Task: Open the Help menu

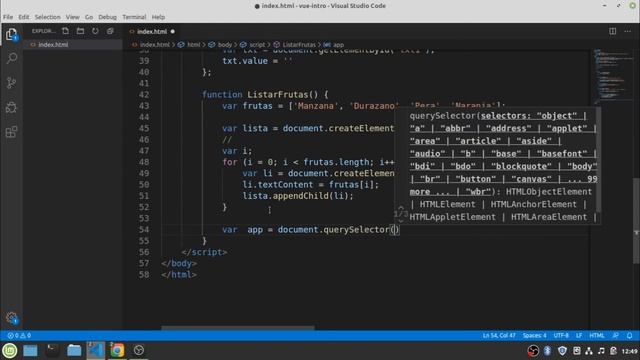Action: 158,17
